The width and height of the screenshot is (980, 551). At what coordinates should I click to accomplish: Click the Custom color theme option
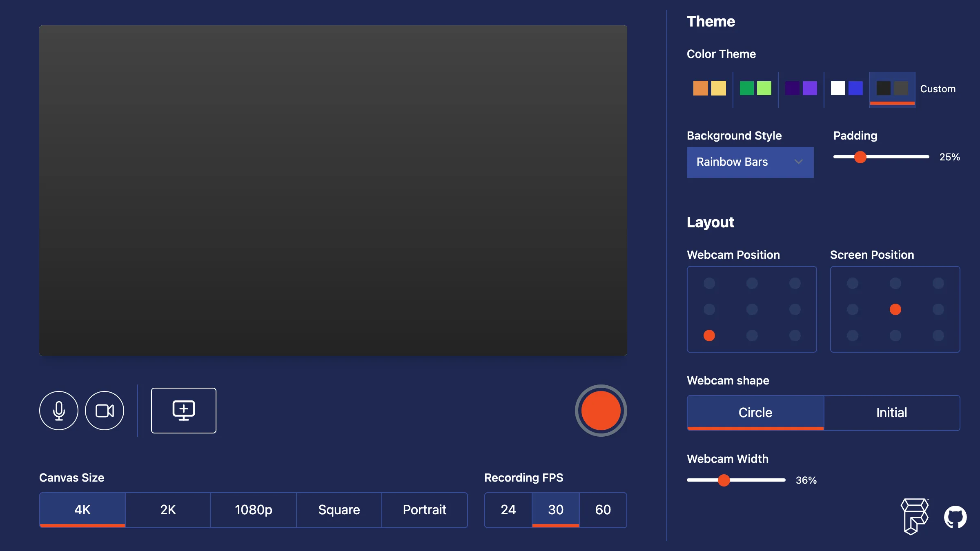pyautogui.click(x=938, y=89)
